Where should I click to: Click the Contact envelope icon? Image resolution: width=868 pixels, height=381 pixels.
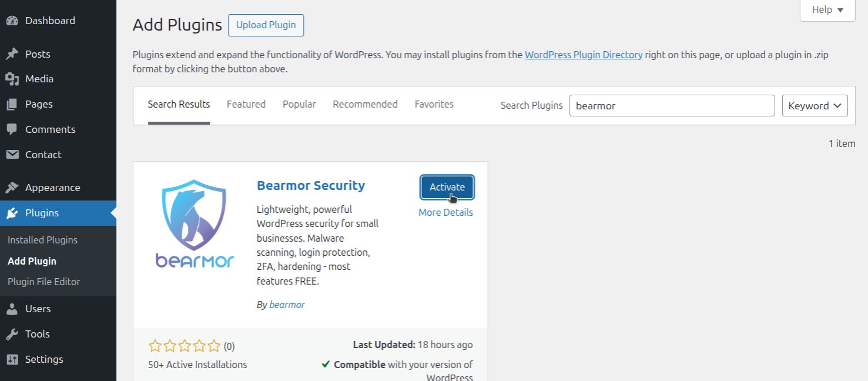[12, 155]
